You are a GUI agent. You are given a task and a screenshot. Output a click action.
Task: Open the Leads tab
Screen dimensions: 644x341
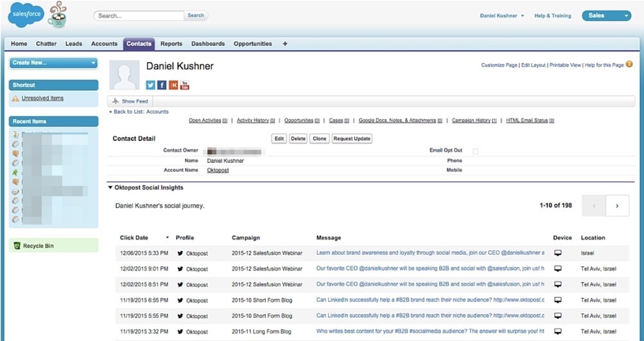[74, 44]
